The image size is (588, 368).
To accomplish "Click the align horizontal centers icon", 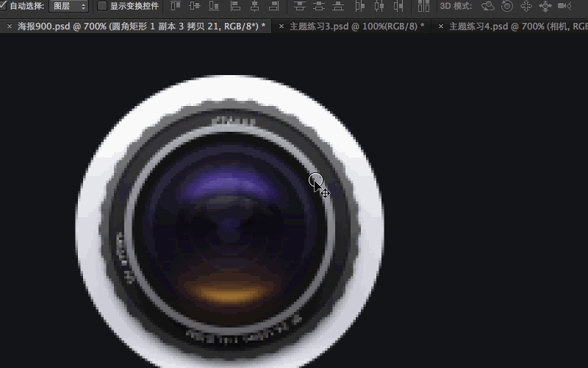I will point(254,6).
